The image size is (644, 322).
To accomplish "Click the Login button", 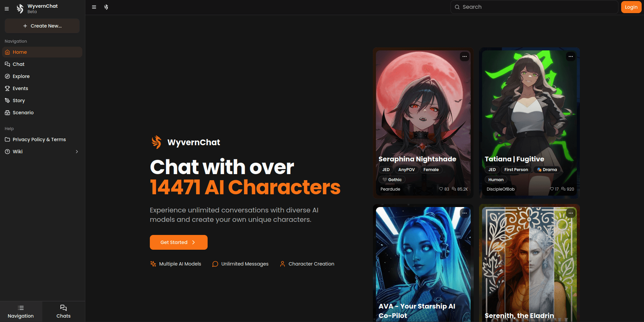I will tap(631, 7).
